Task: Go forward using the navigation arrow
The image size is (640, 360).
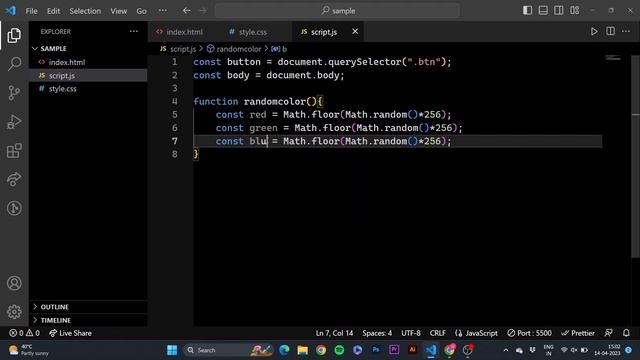Action: coord(203,11)
